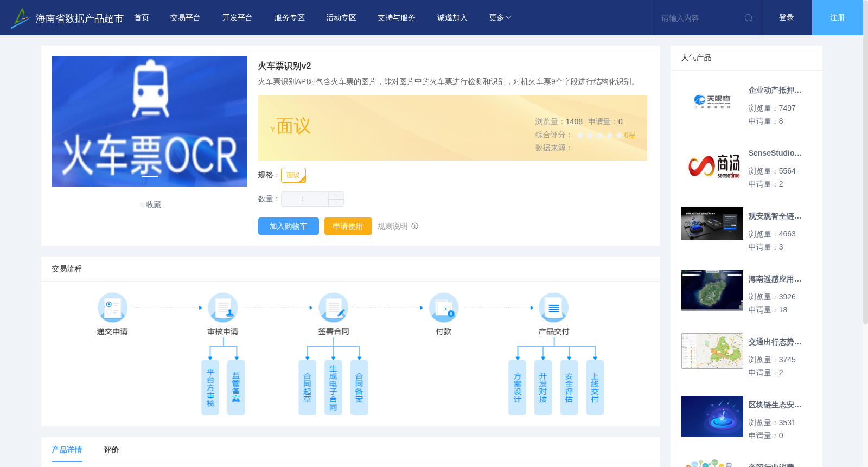This screenshot has width=868, height=467.
Task: Click the 合同起草 sub-step box
Action: coord(307,388)
